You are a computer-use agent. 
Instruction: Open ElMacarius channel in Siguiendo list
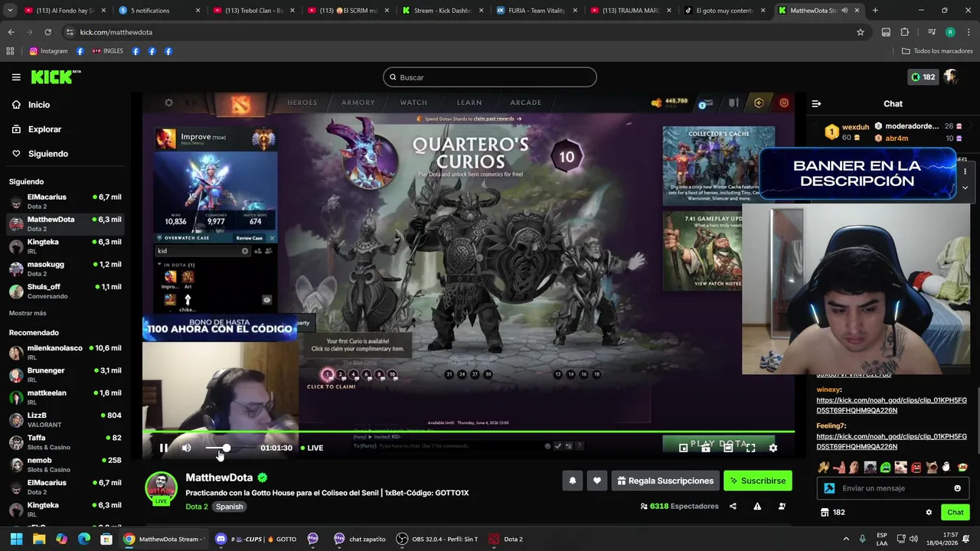coord(65,201)
